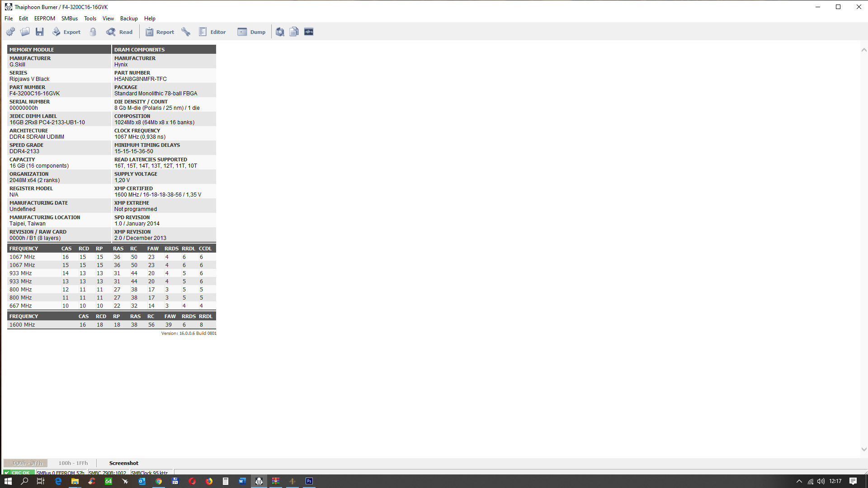Switch to the 000h - 0FFh tab
Viewport: 868px width, 488px height.
point(26,463)
